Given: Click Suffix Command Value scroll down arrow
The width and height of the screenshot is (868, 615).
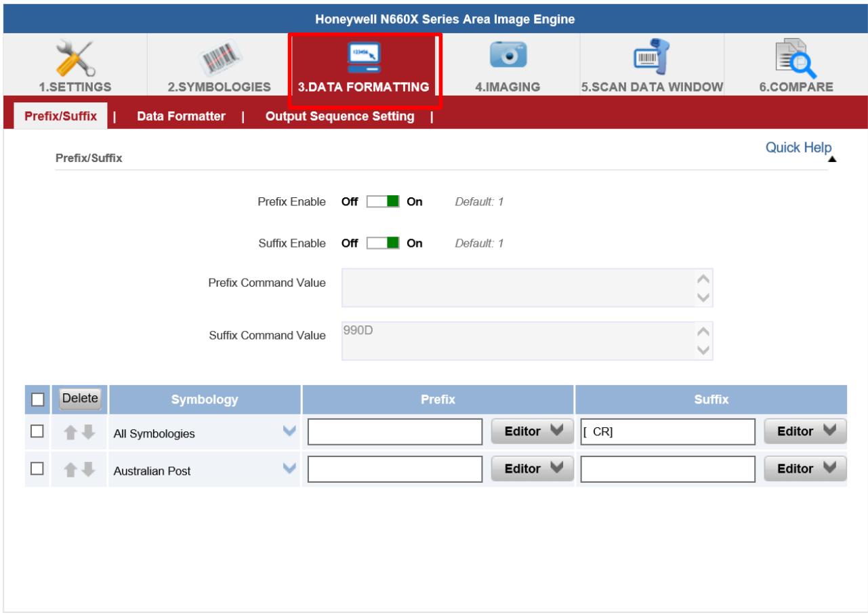Looking at the screenshot, I should click(x=703, y=350).
